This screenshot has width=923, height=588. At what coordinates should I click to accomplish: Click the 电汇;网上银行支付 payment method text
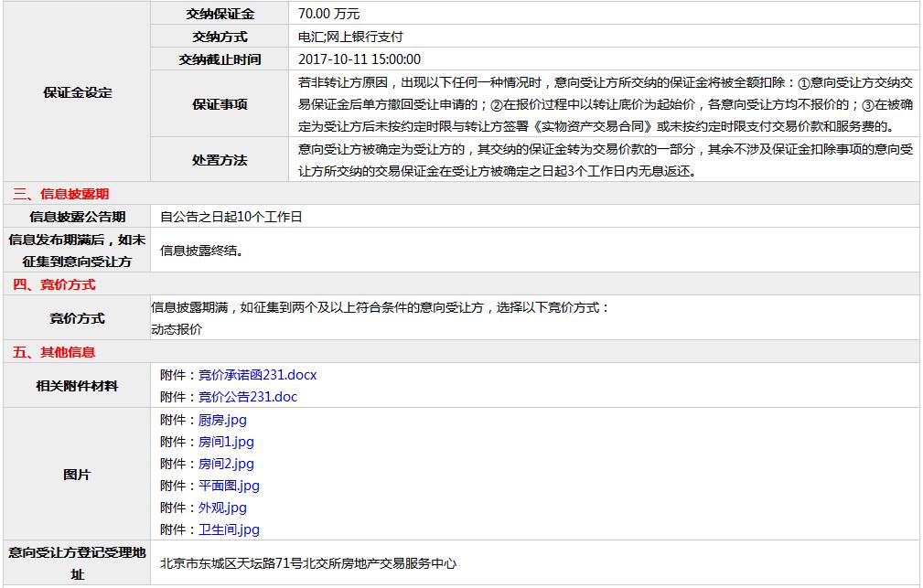click(x=350, y=37)
